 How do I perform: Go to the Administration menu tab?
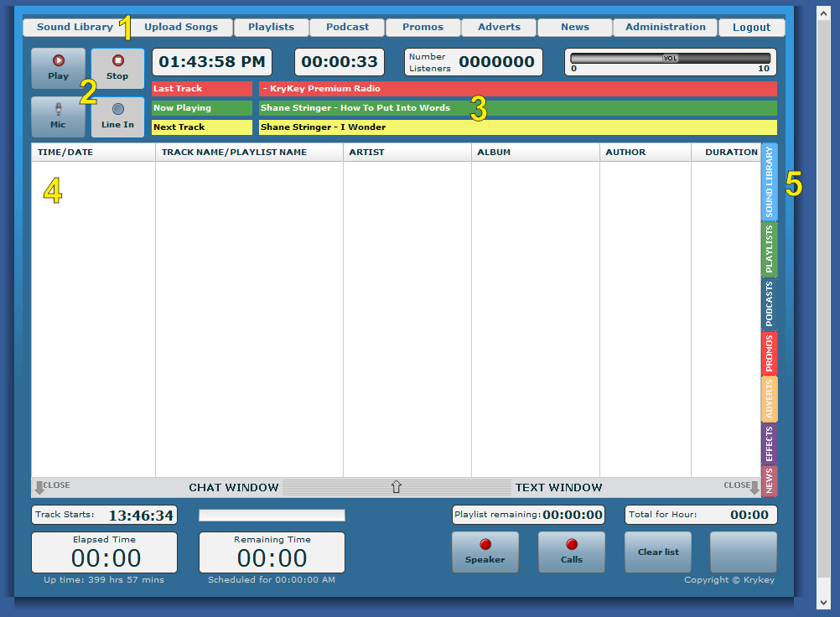[x=665, y=27]
